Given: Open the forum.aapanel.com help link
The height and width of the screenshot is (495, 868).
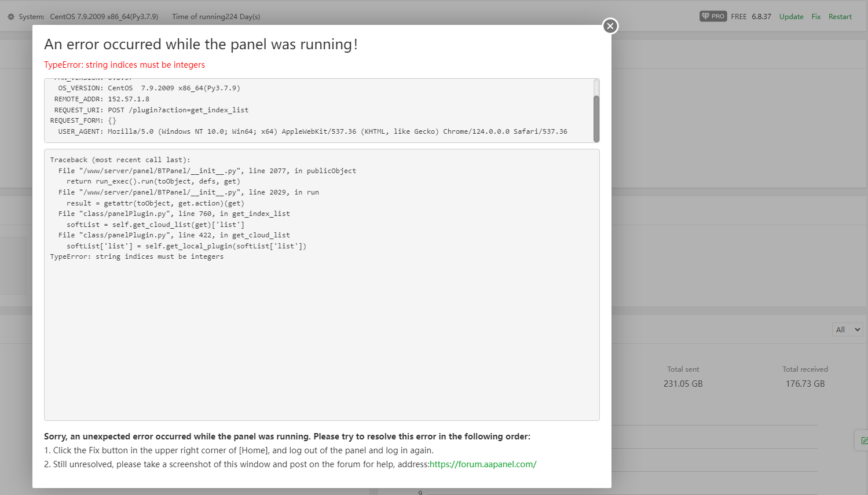Looking at the screenshot, I should [x=483, y=464].
